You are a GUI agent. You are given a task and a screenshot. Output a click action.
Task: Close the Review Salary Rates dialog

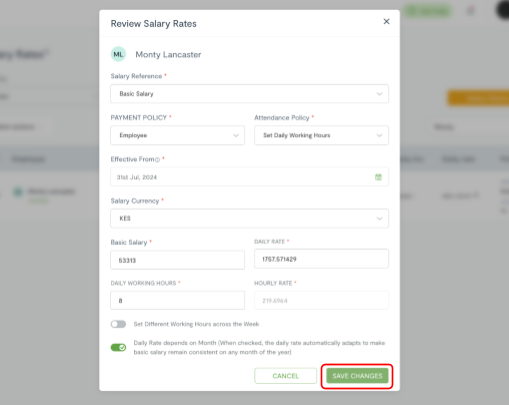pyautogui.click(x=386, y=21)
